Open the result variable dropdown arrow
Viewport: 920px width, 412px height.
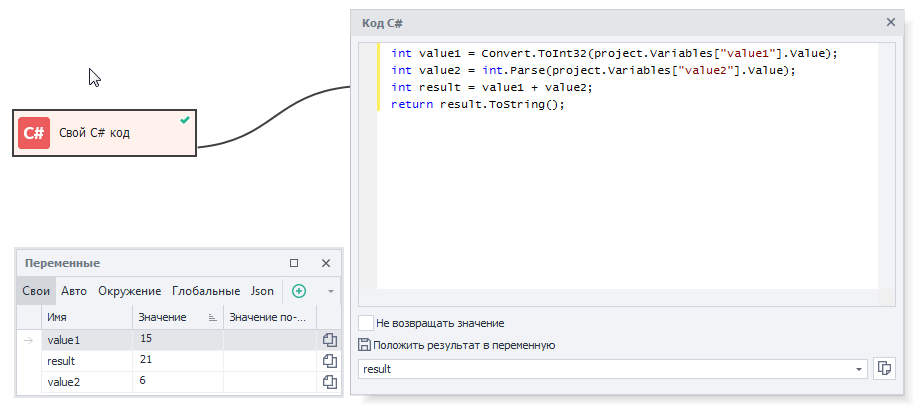(858, 369)
